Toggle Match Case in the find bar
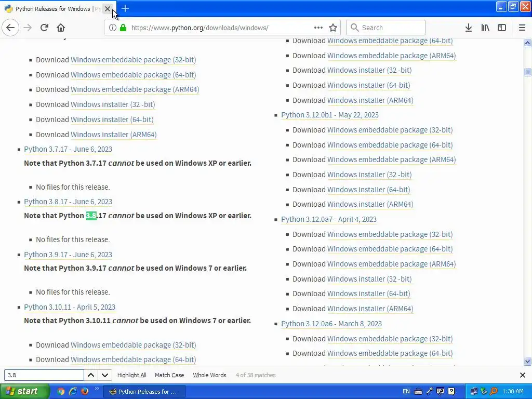 [169, 375]
